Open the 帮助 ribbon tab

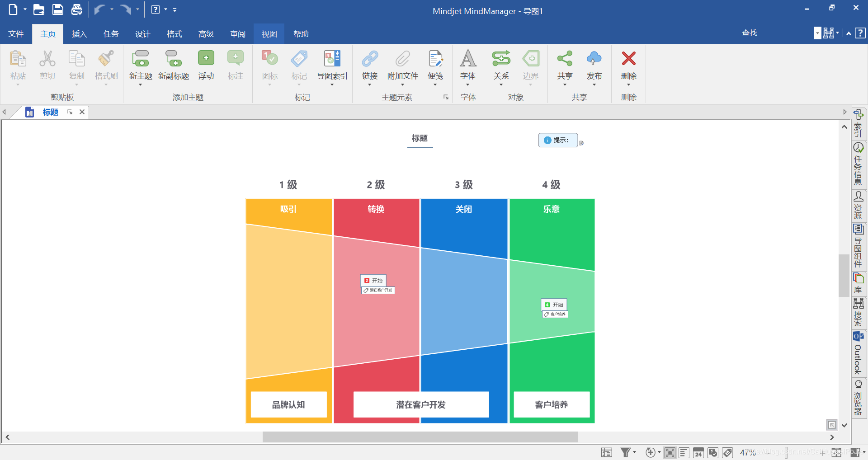(301, 34)
